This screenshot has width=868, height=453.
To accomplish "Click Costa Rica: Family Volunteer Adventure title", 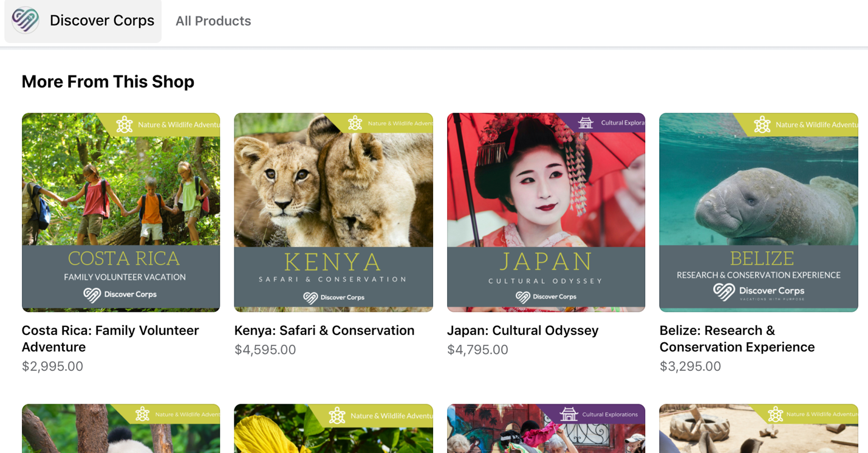I will 111,339.
